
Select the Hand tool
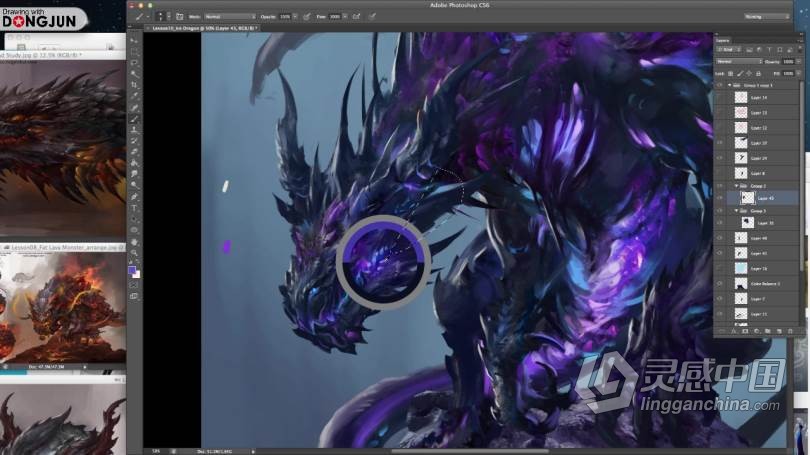tap(134, 242)
